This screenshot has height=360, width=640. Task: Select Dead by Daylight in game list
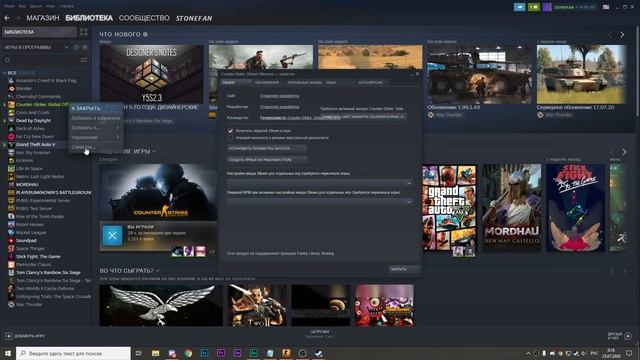33,120
